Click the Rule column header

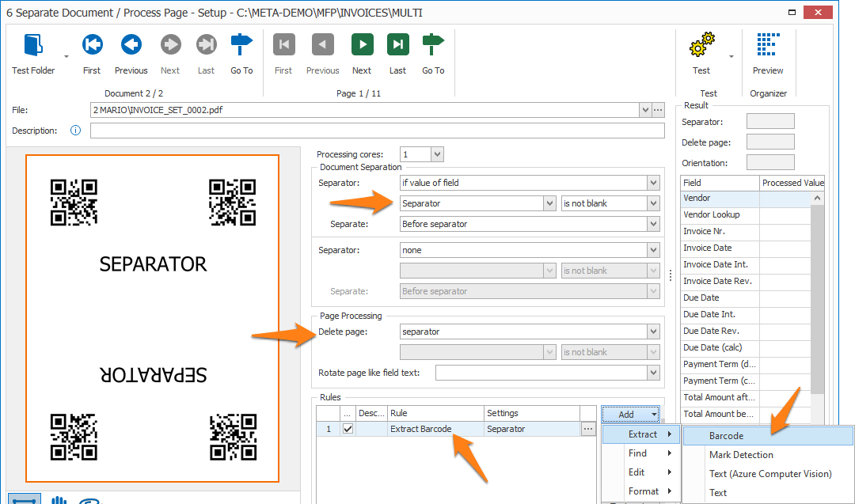point(435,413)
